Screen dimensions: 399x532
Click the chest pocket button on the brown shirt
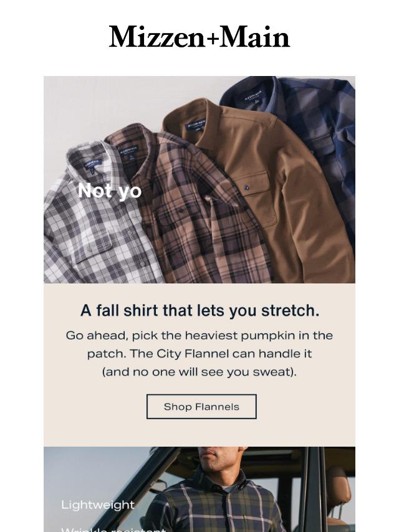(247, 187)
